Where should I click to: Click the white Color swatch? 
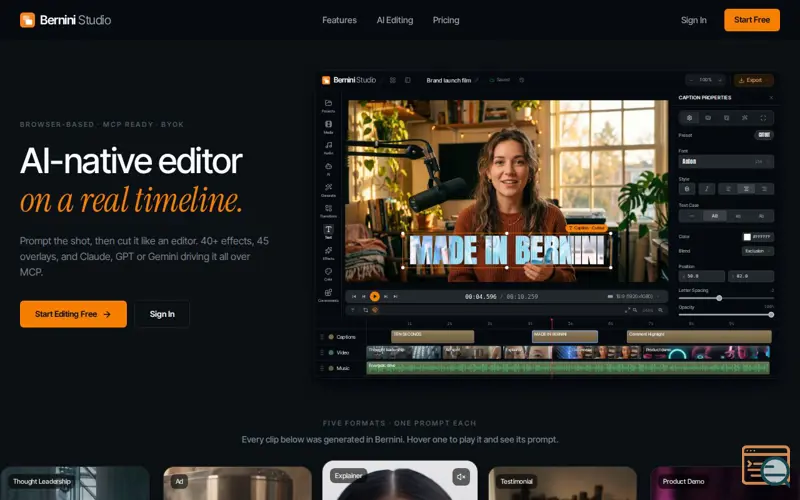coord(747,237)
